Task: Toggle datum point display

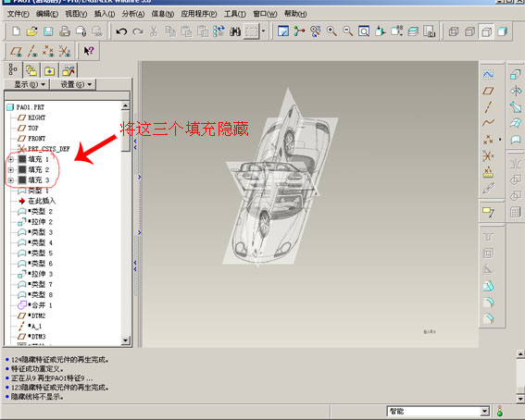Action: click(x=48, y=51)
